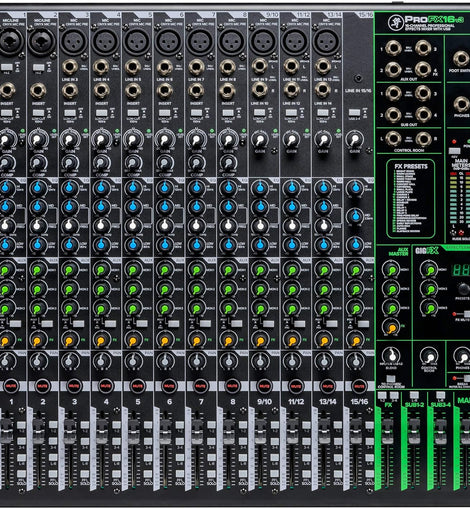Click the SUB3-4 fader
The image size is (470, 509).
pos(440,432)
